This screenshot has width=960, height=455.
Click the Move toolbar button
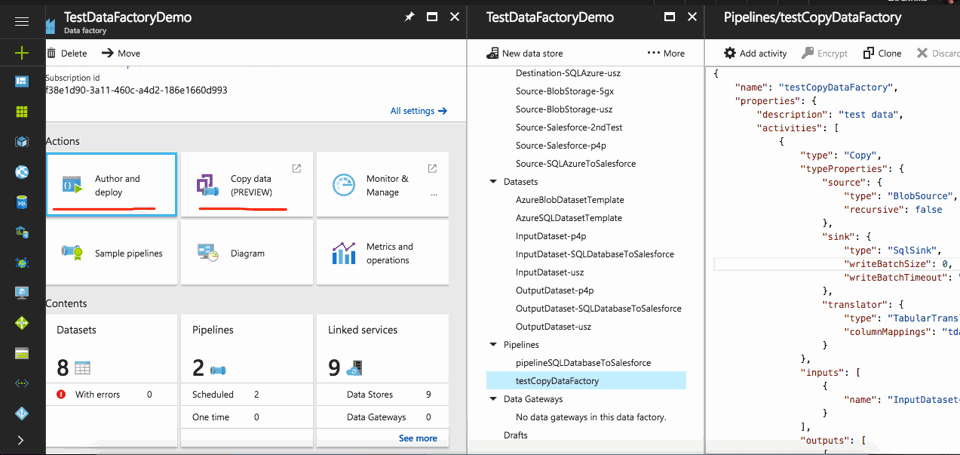click(x=121, y=53)
